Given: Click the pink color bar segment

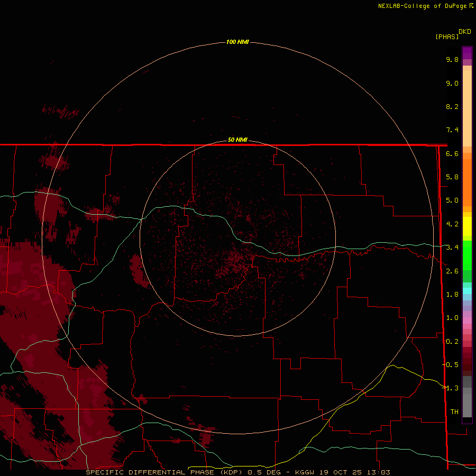Looking at the screenshot, I should 467,321.
